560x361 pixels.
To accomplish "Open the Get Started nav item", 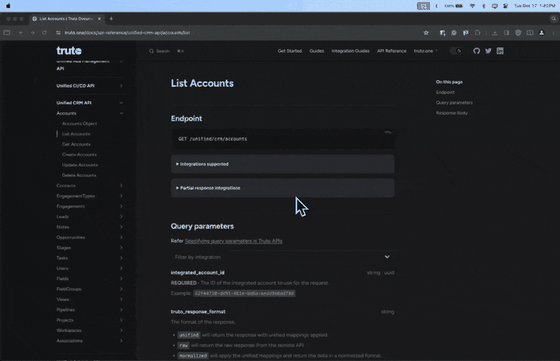I will [x=290, y=51].
